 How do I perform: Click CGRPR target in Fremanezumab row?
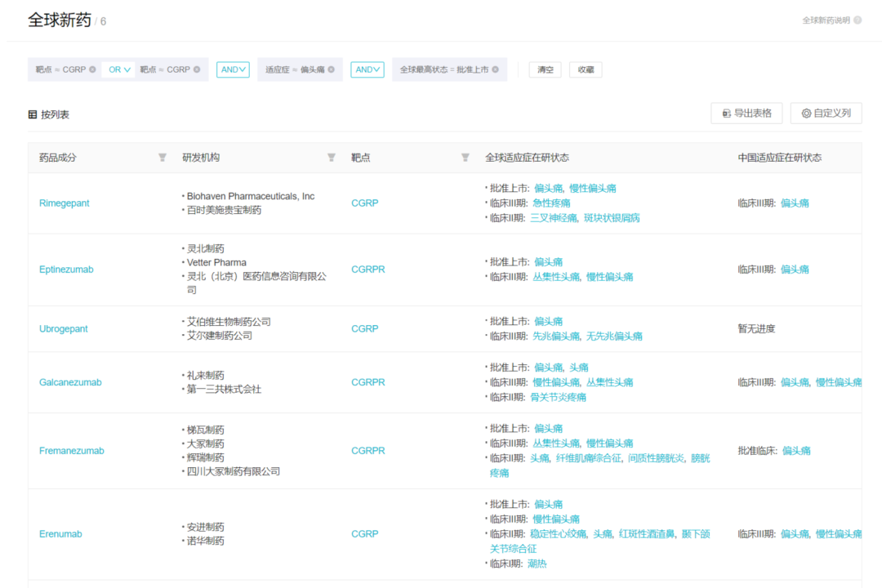pyautogui.click(x=367, y=451)
